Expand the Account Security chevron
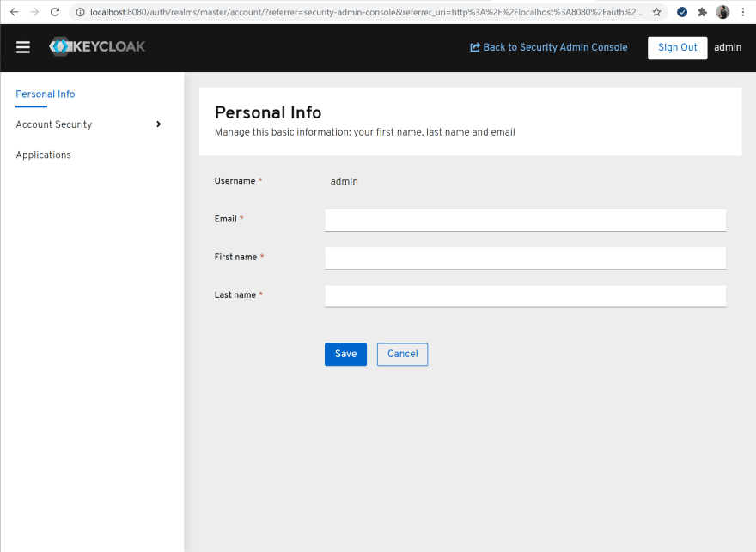This screenshot has width=756, height=552. [x=159, y=124]
